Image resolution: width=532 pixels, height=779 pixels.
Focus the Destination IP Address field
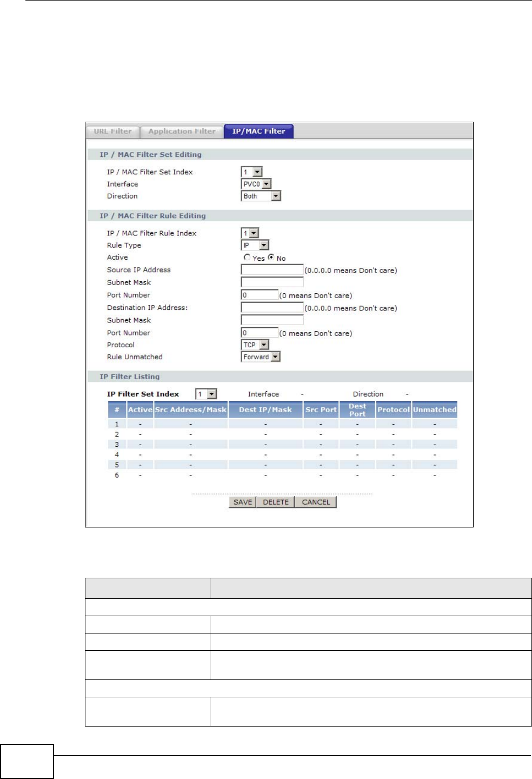pos(272,308)
